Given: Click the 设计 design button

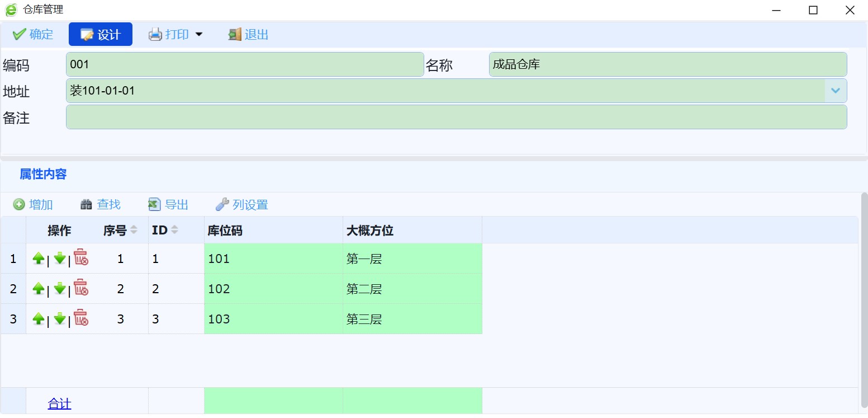Looking at the screenshot, I should coord(101,35).
